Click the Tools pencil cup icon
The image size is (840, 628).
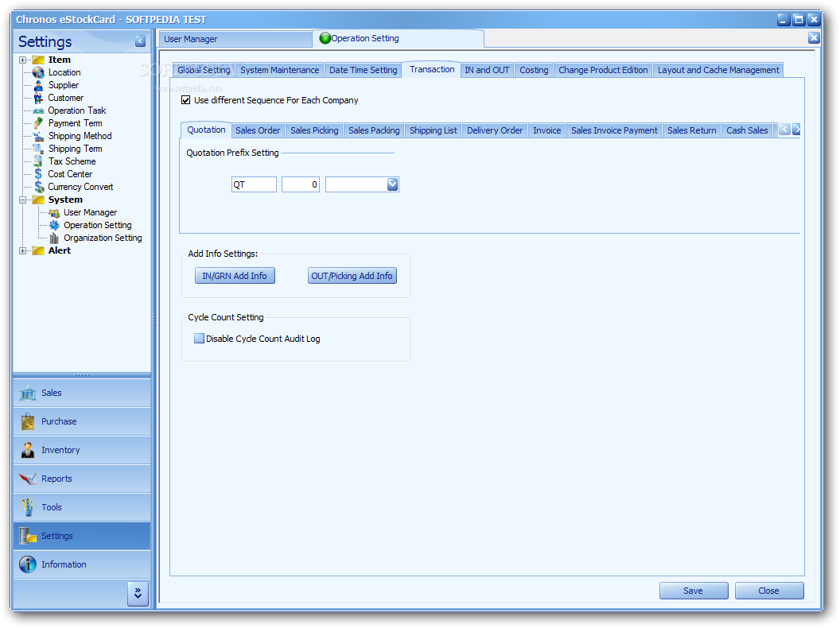(x=27, y=507)
